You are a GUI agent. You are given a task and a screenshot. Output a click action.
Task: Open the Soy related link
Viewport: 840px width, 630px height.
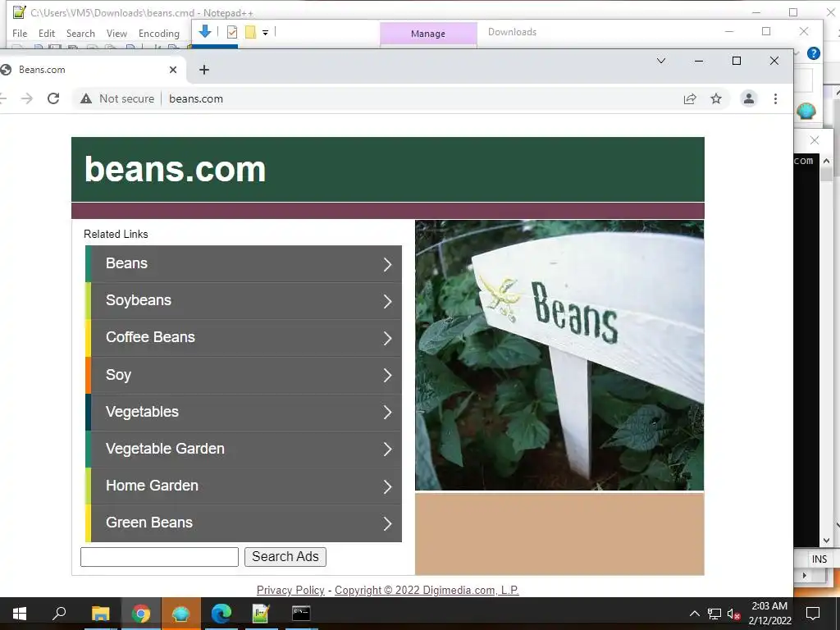[x=243, y=375]
